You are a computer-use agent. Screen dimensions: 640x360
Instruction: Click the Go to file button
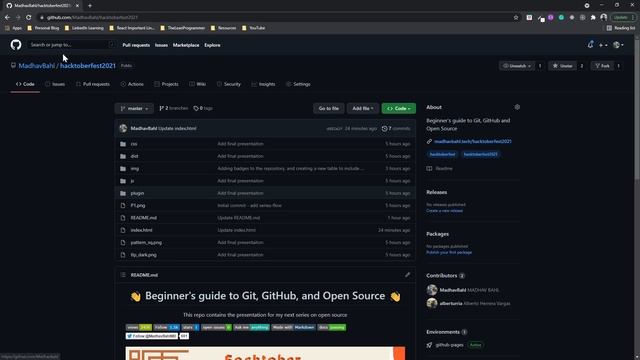329,108
